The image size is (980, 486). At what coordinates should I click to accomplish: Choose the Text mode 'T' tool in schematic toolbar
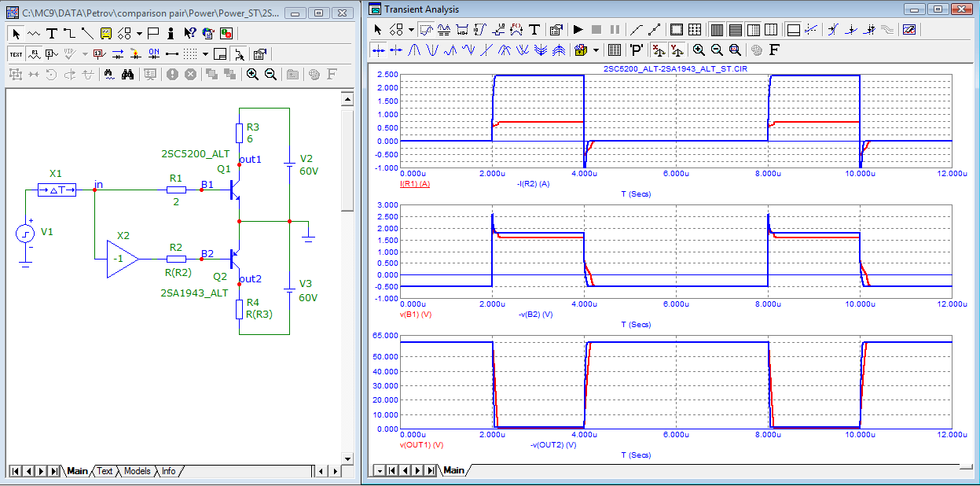(52, 34)
